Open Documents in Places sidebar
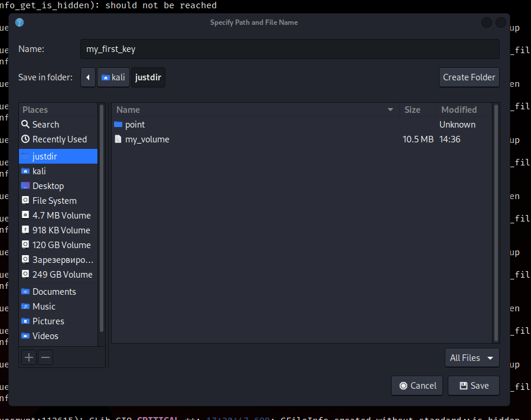This screenshot has width=531, height=420. [58, 292]
